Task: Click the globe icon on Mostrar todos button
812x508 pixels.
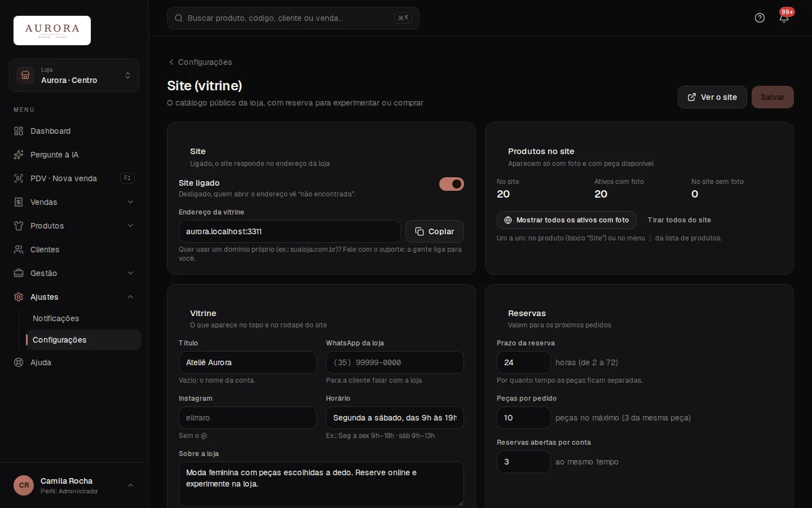Action: (508, 220)
